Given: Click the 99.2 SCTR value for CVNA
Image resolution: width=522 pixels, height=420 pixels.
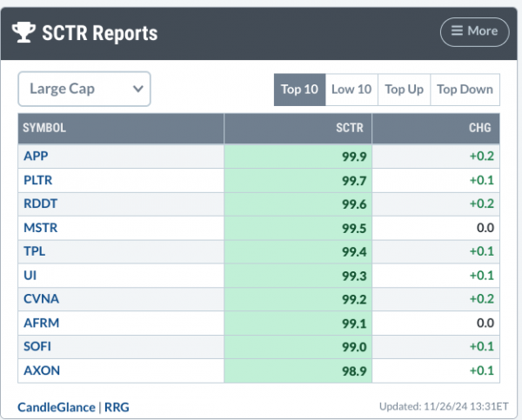Looking at the screenshot, I should click(354, 299).
